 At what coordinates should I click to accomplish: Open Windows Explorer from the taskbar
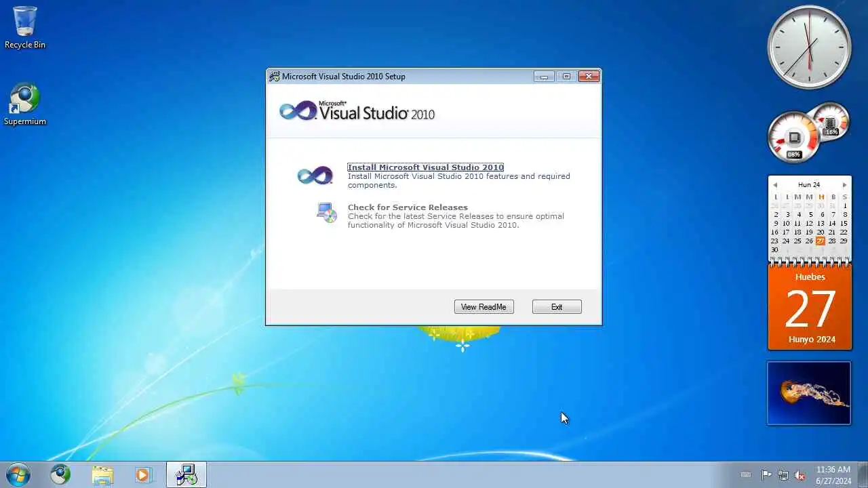(x=102, y=474)
